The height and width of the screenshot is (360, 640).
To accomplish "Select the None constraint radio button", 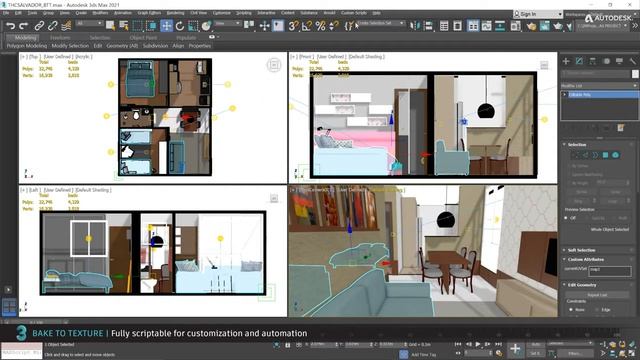I will (x=571, y=310).
